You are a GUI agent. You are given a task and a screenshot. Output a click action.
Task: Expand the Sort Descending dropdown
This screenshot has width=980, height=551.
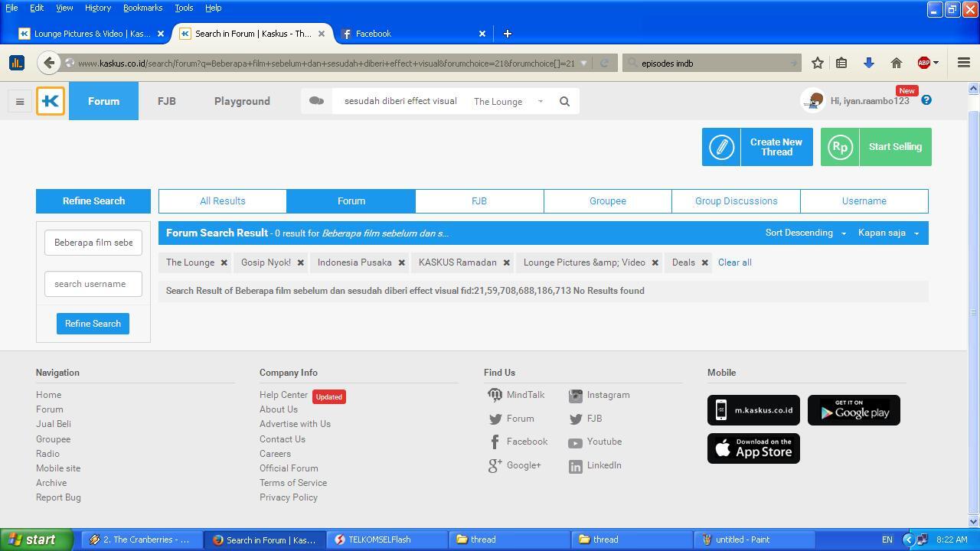(805, 233)
